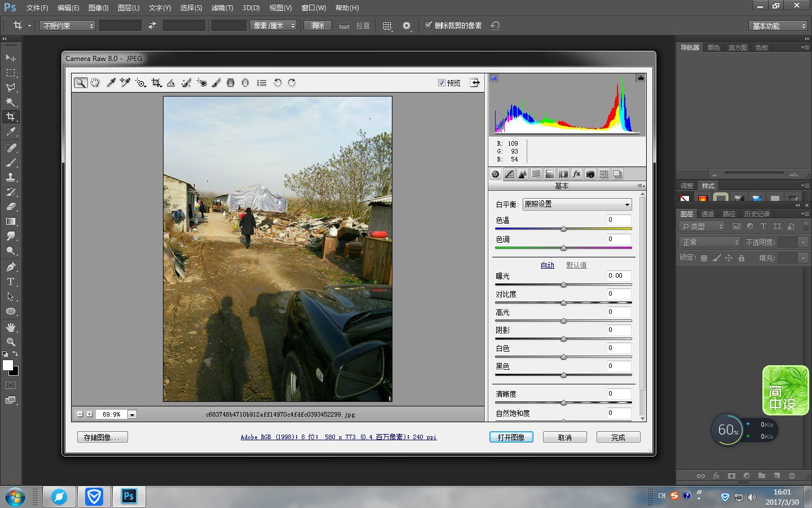Open the HSL / Grayscale panel tab
Image resolution: width=812 pixels, height=508 pixels.
point(536,174)
